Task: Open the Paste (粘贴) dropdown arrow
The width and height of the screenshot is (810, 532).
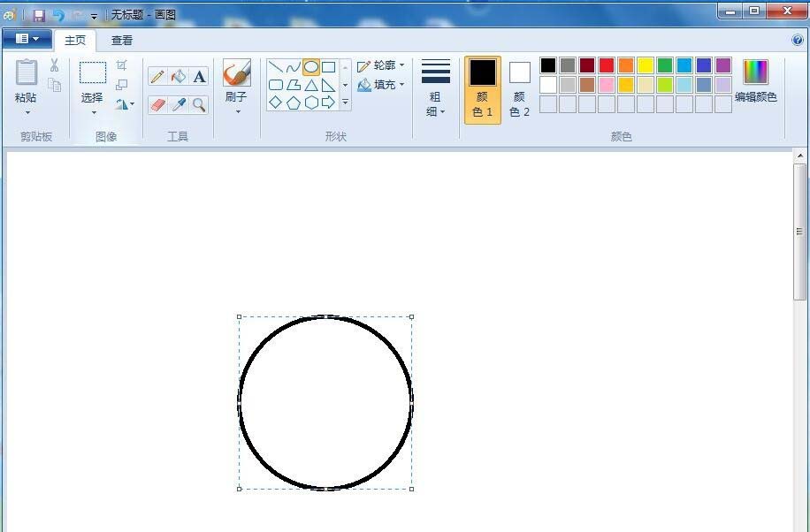Action: pos(27,112)
